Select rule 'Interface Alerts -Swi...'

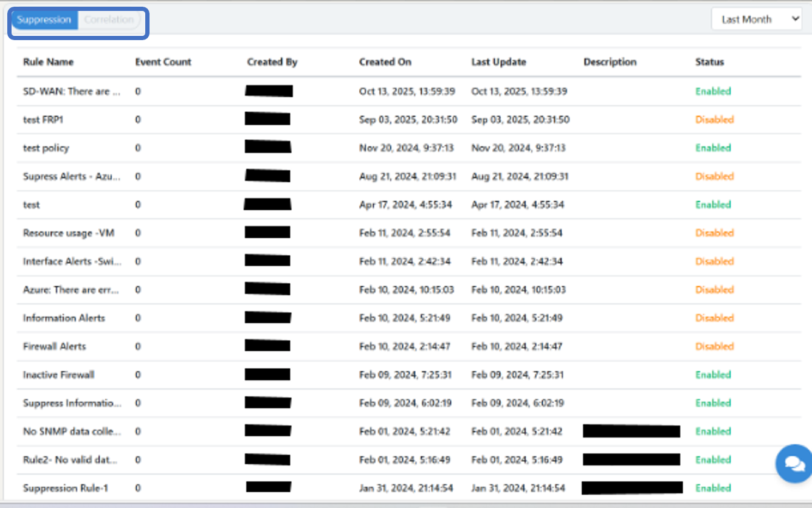pos(72,261)
